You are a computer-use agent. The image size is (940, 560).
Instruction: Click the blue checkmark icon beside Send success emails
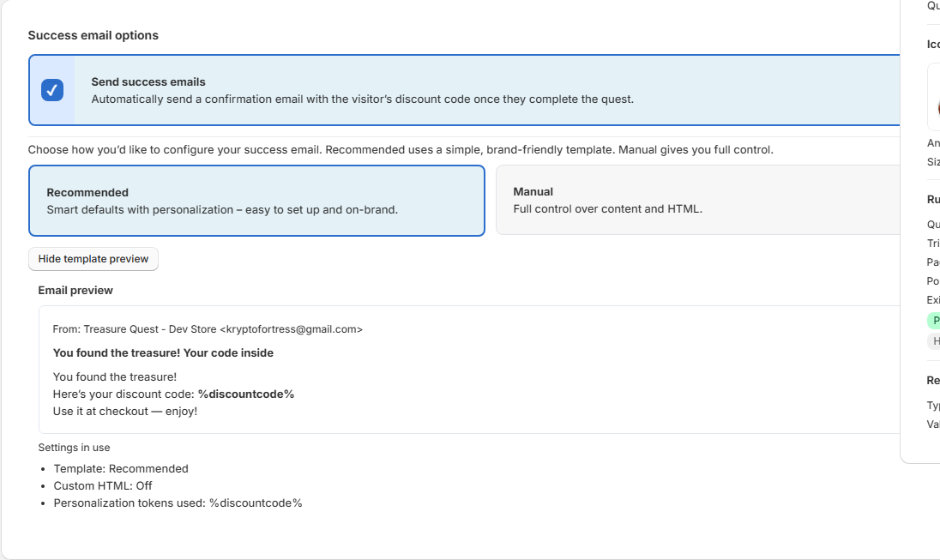coord(51,89)
